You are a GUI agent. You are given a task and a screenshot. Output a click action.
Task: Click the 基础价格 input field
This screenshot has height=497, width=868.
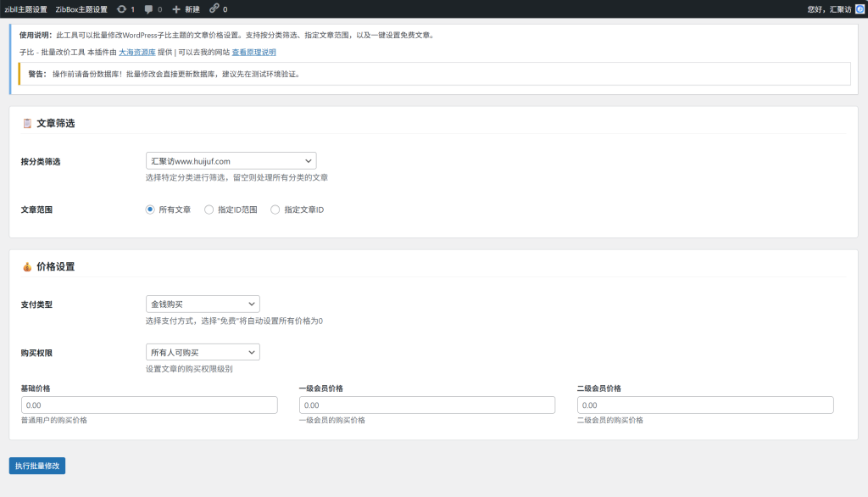pyautogui.click(x=148, y=405)
